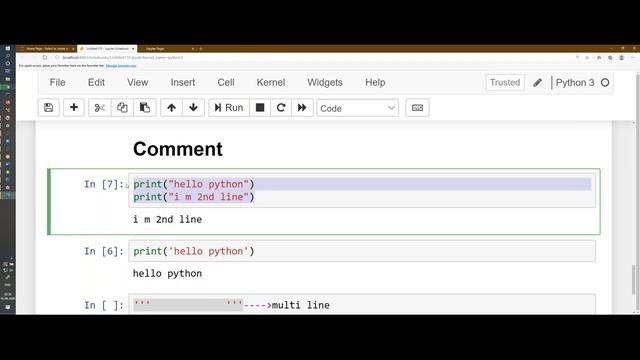Click the pencil edit-mode indicator icon
The image size is (640, 360).
point(538,83)
